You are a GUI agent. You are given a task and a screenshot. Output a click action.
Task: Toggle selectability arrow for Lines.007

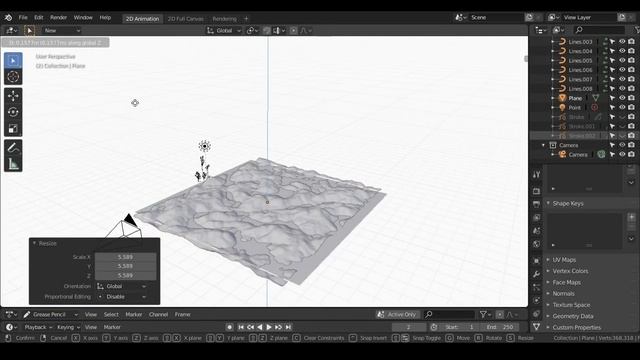(x=612, y=79)
